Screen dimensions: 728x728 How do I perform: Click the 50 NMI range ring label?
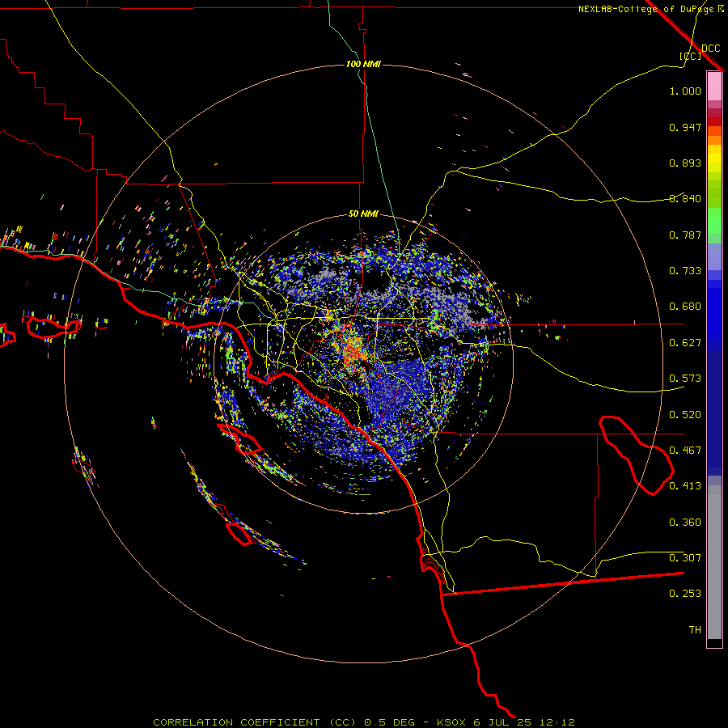click(363, 214)
